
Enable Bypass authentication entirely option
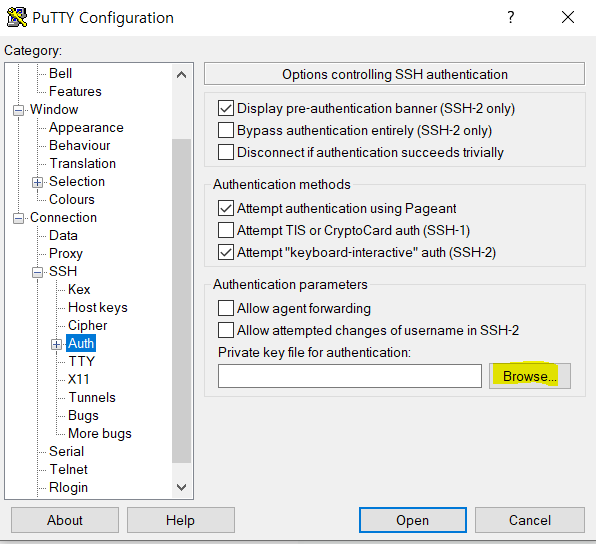pos(226,130)
